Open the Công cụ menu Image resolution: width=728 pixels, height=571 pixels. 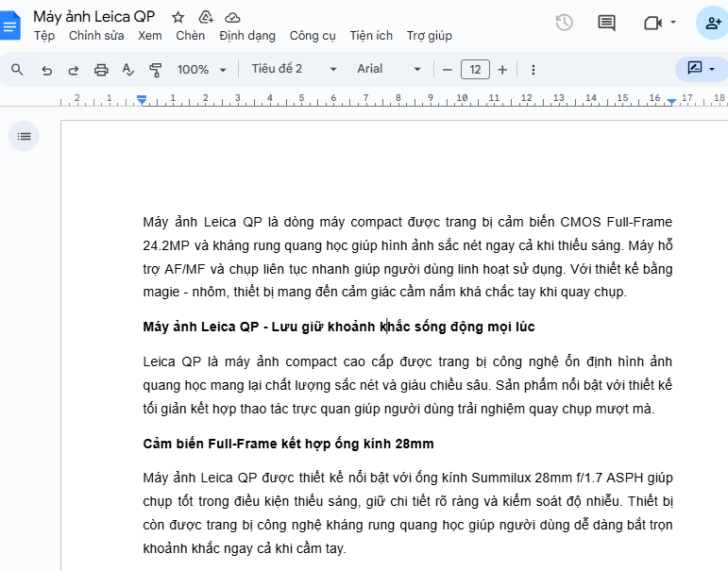tap(312, 36)
